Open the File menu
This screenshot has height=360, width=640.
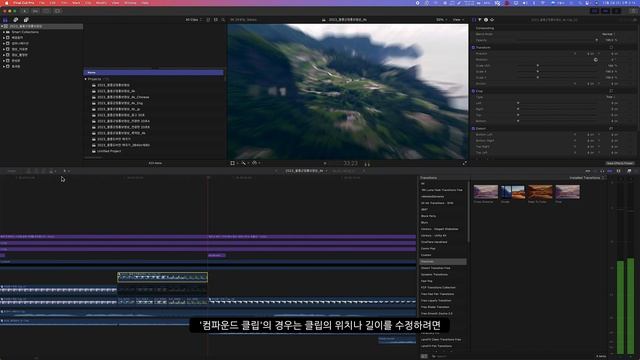[x=42, y=3]
